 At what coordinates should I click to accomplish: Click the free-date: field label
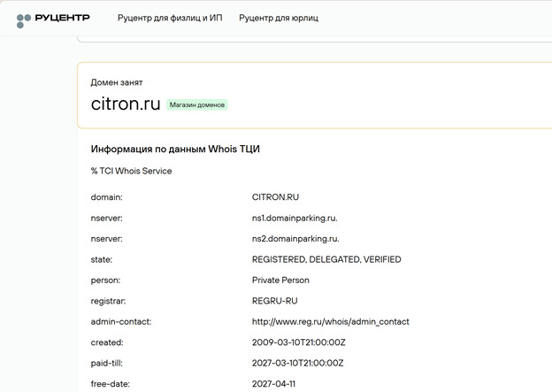(x=111, y=384)
